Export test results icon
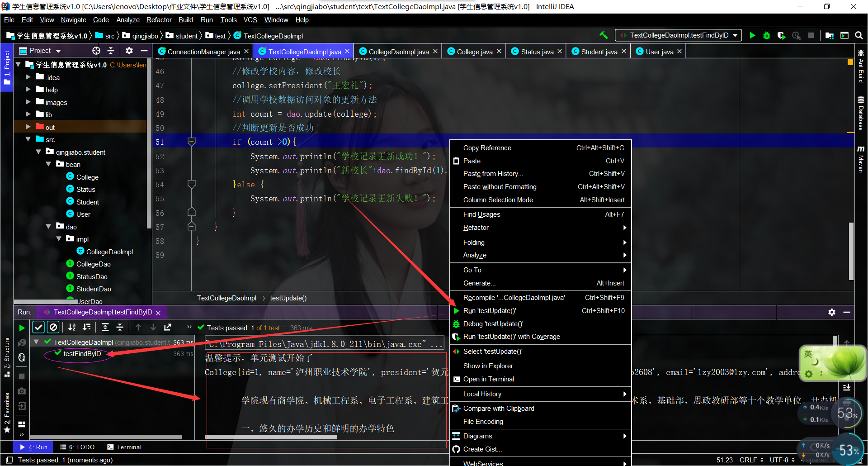The height and width of the screenshot is (466, 868). click(168, 327)
